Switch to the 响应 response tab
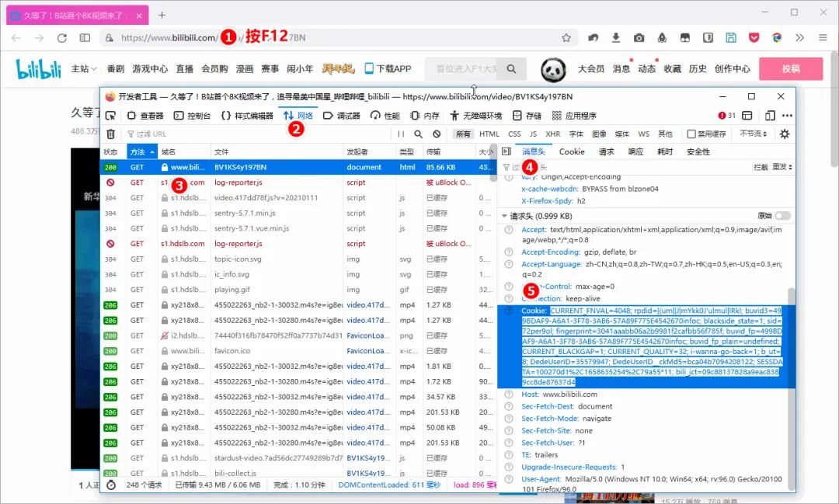Viewport: 839px width, 504px height. (x=635, y=152)
